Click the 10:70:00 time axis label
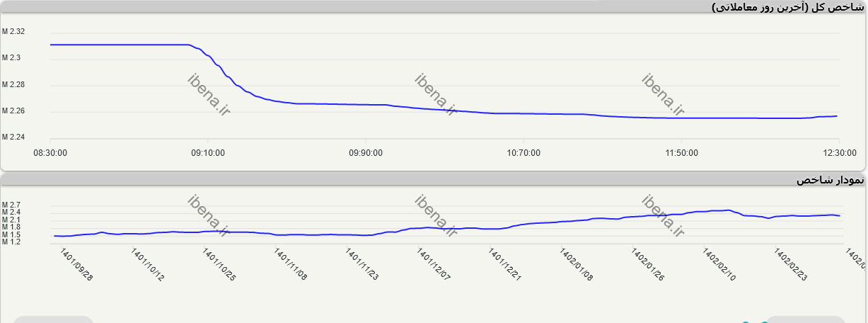This screenshot has height=323, width=868. point(523,152)
